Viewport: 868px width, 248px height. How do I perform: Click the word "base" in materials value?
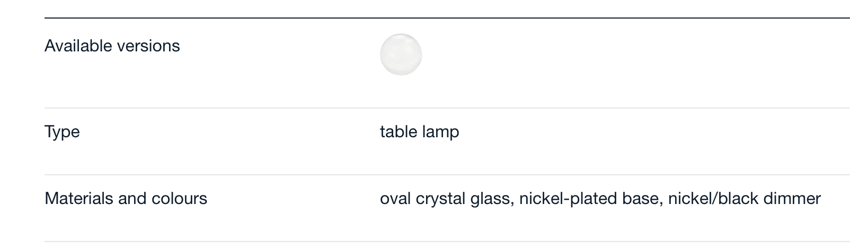pos(643,199)
